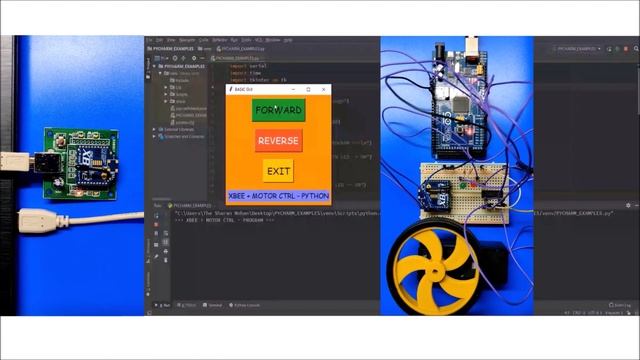Viewport: 640px width, 360px height.
Task: Click the expand/collapse all icon in Project panel
Action: coord(184,58)
